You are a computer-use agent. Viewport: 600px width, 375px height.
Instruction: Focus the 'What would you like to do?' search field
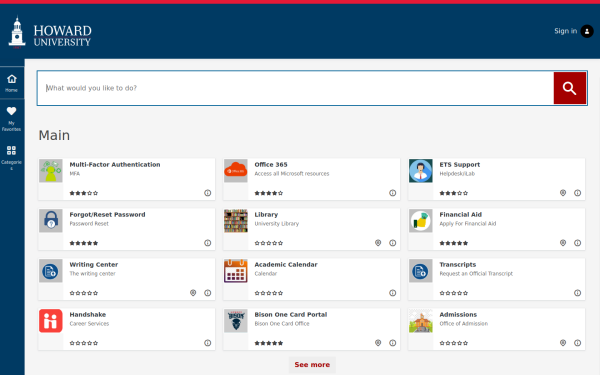tap(295, 88)
